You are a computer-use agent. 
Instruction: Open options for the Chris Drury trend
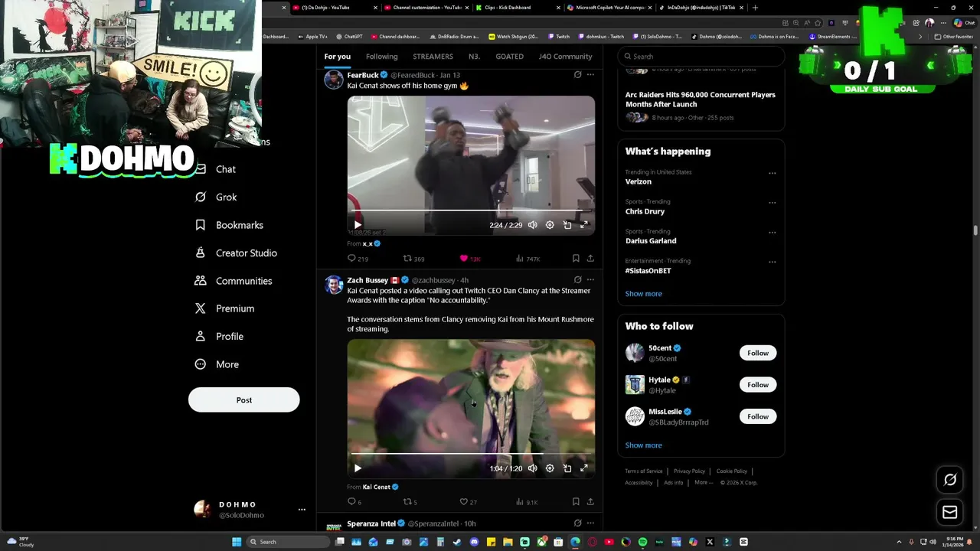(x=772, y=203)
